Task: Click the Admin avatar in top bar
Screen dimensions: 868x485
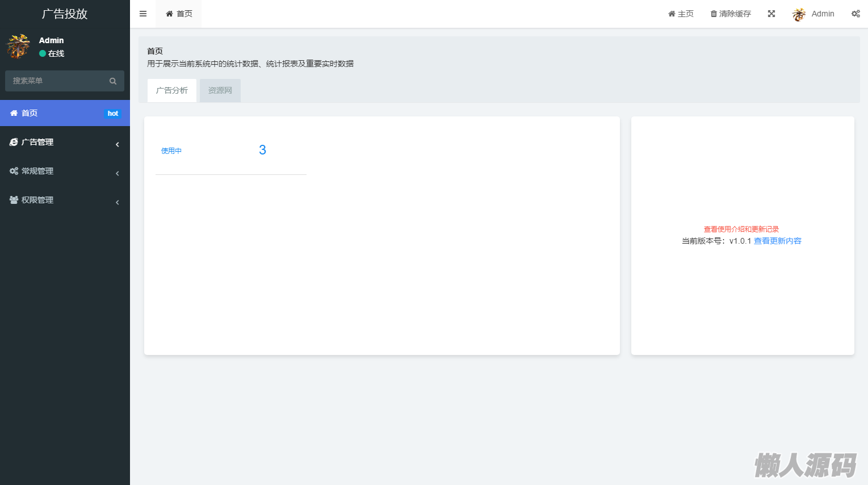Action: pyautogui.click(x=799, y=14)
